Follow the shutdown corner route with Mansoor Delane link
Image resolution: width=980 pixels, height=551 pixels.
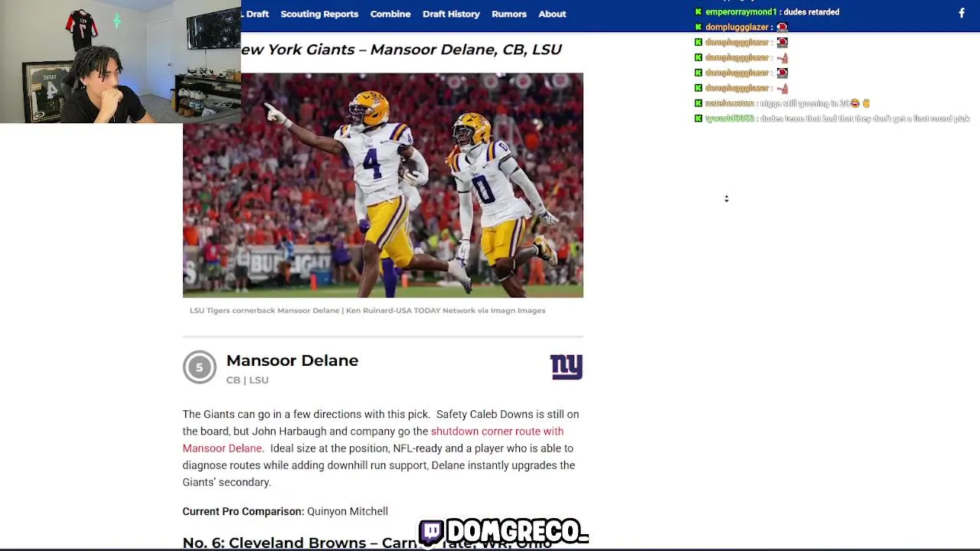[373, 440]
